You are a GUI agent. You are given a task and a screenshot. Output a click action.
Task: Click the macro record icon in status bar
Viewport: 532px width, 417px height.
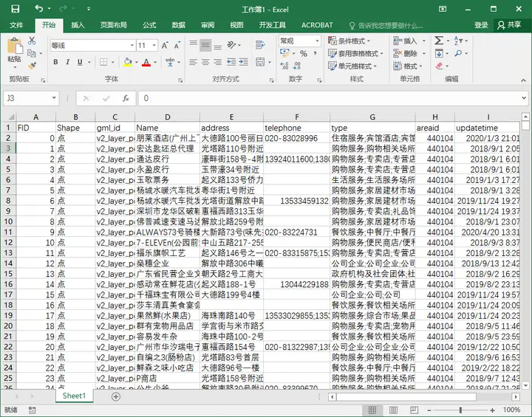point(33,410)
